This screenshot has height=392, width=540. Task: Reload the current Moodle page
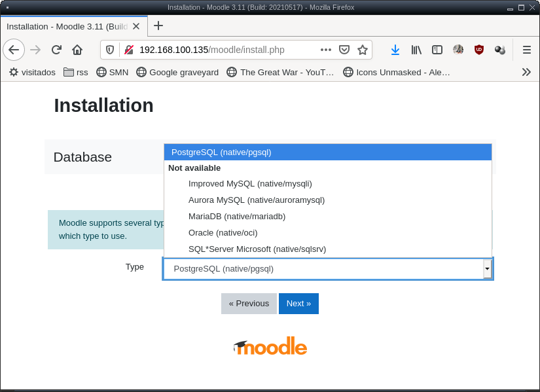tap(56, 50)
